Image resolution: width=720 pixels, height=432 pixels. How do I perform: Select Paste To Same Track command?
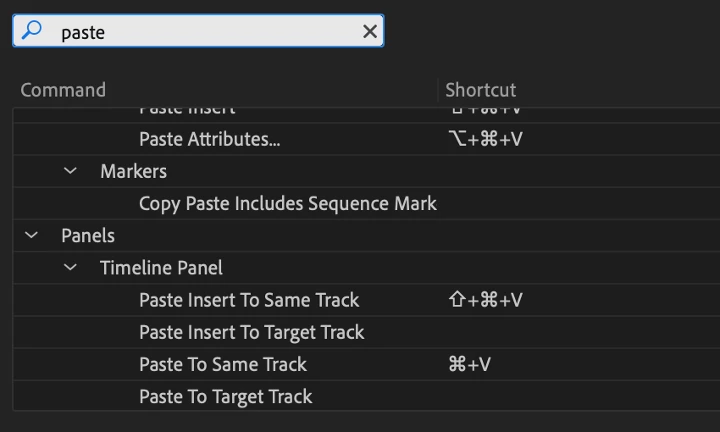pyautogui.click(x=222, y=364)
